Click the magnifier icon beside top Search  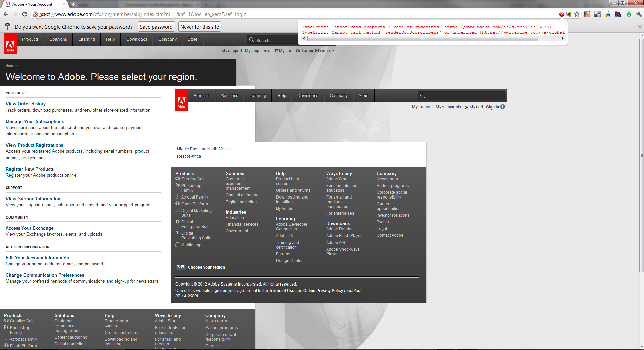pos(252,40)
